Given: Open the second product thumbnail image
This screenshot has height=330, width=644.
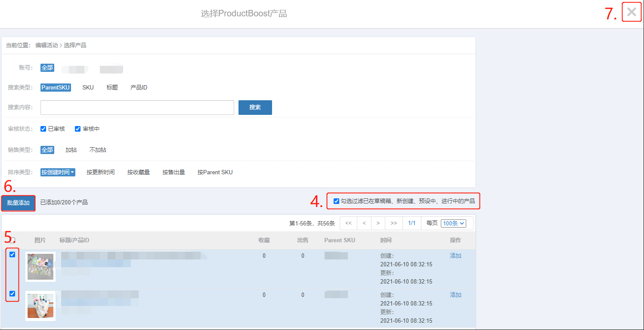Looking at the screenshot, I should [x=40, y=306].
